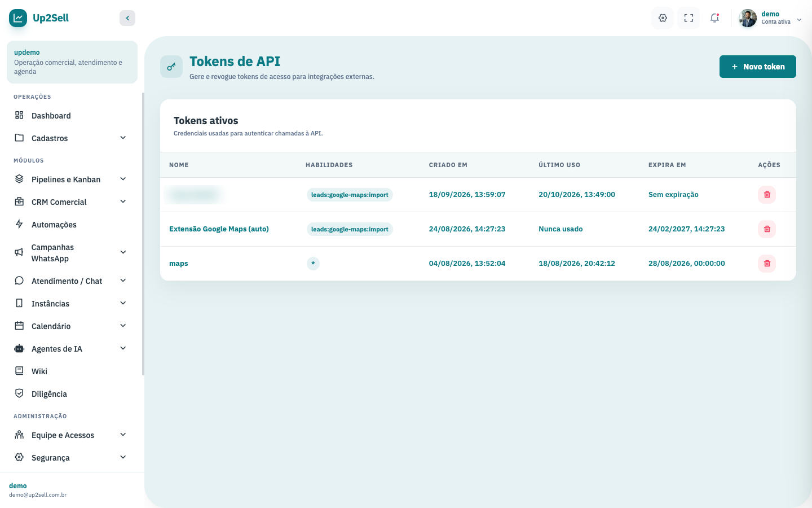This screenshot has height=508, width=812.
Task: Expand CRM Comercial chevron
Action: tap(123, 202)
